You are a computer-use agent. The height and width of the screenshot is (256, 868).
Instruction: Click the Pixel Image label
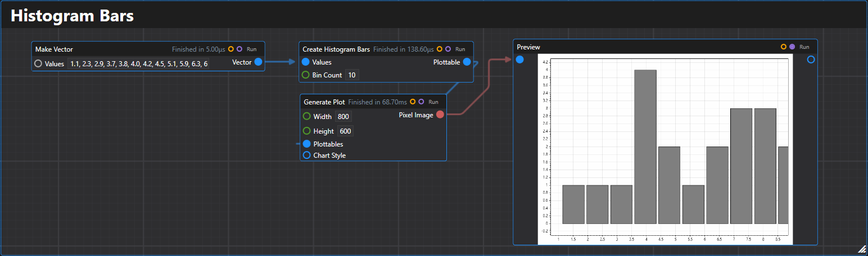tap(416, 115)
